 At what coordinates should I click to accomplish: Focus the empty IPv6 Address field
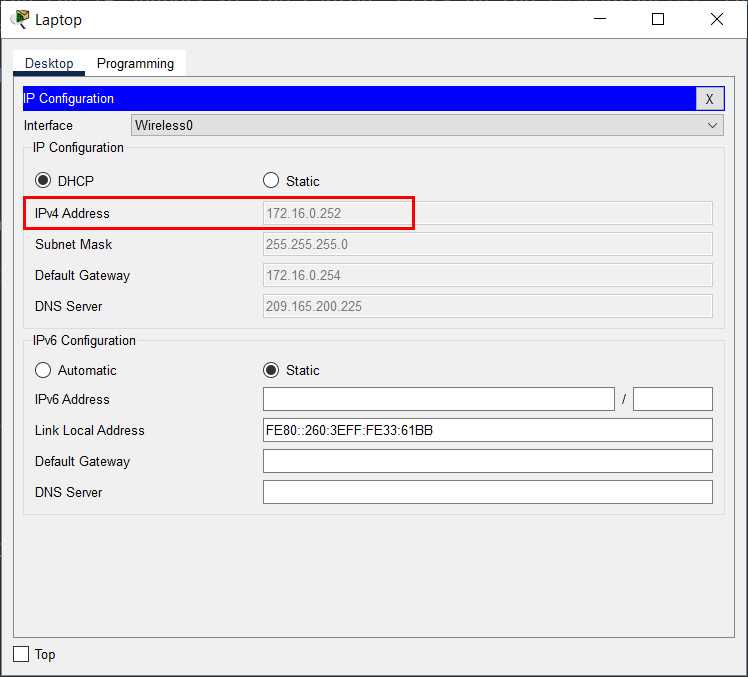438,399
